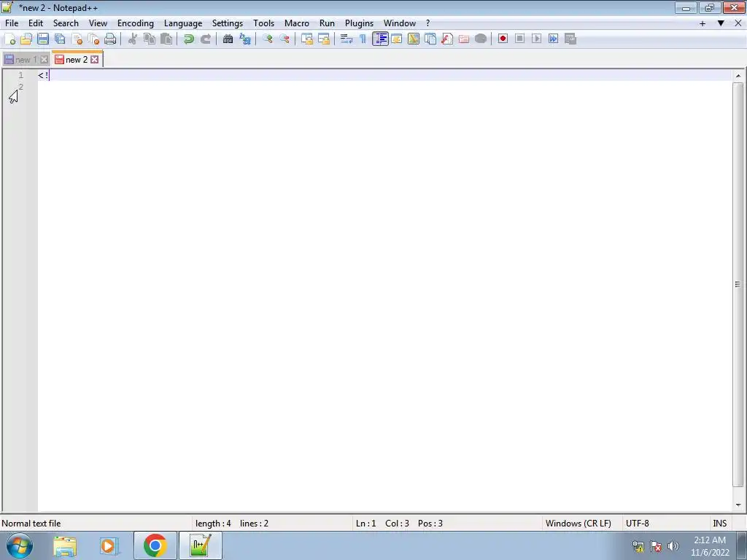Save the current file via toolbar
The height and width of the screenshot is (560, 747).
(43, 39)
